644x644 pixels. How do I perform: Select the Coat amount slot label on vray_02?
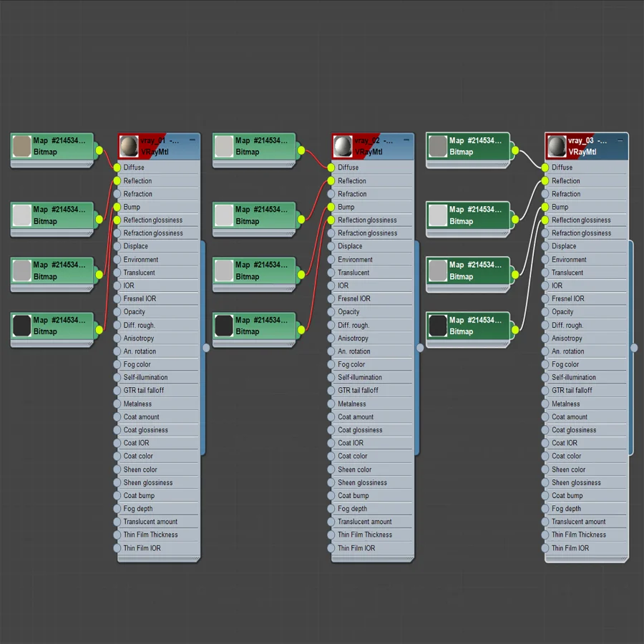356,417
